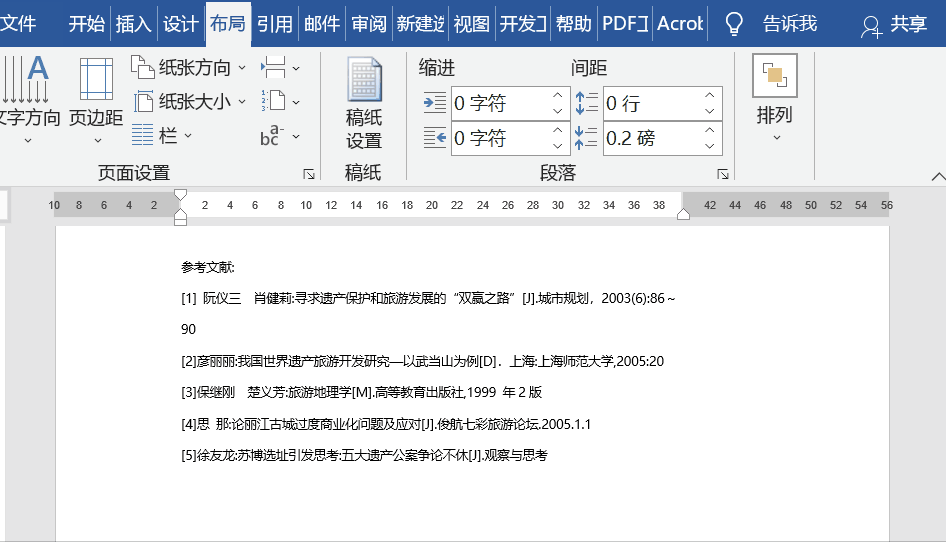
Task: Decrease the left indent with down arrow
Action: [558, 111]
